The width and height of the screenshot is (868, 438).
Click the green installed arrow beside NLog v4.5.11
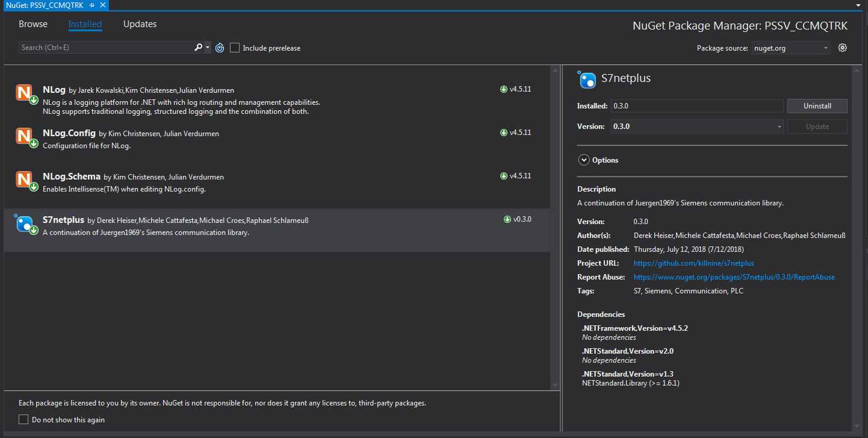point(504,89)
